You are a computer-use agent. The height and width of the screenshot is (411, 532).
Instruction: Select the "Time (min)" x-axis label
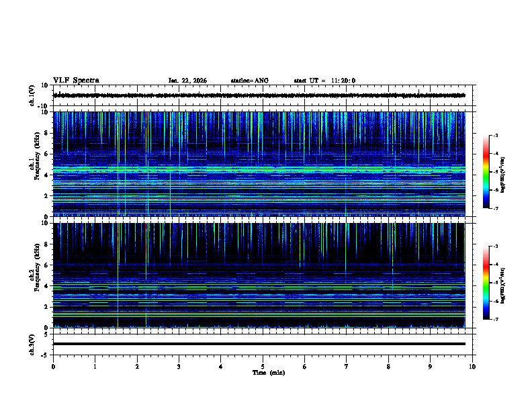[x=269, y=373]
